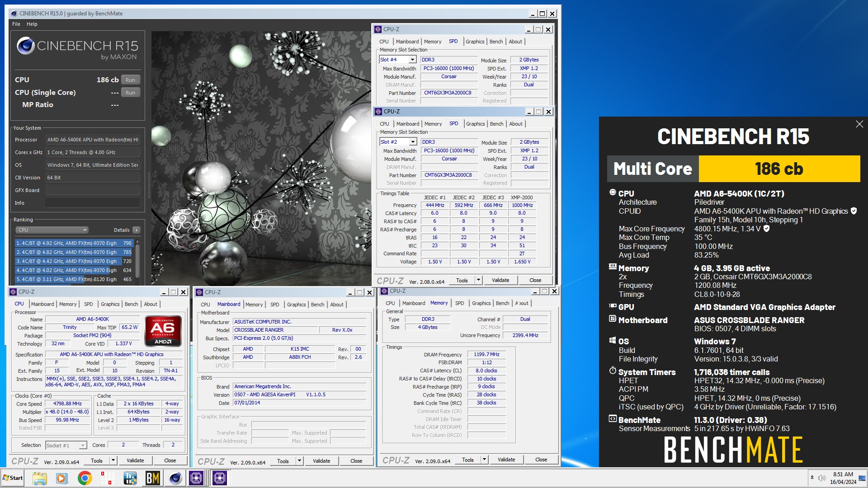Click the ranking list scrollbar in Cinebench
868x488 pixels.
[137, 261]
